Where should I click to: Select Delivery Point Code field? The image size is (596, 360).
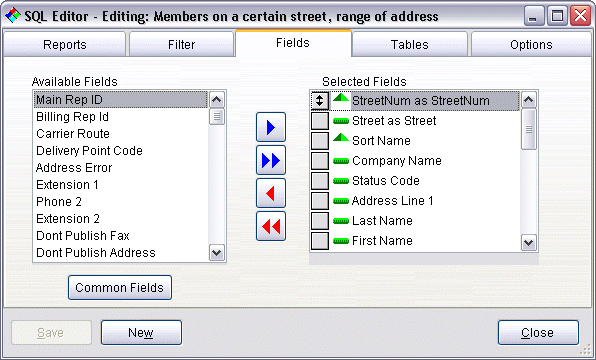point(120,151)
